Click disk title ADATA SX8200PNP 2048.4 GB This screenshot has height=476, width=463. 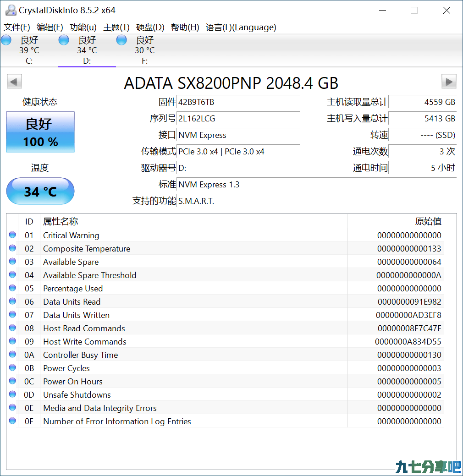pyautogui.click(x=231, y=83)
